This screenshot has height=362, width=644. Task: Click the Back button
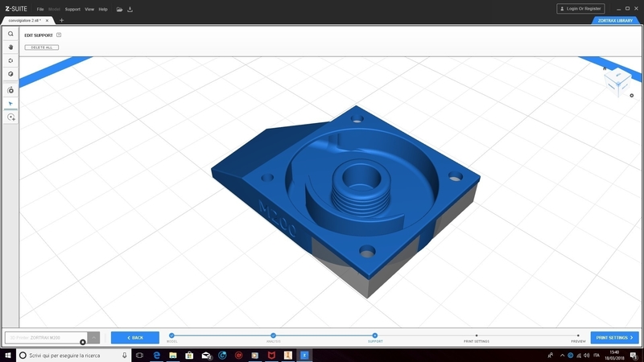tap(135, 338)
